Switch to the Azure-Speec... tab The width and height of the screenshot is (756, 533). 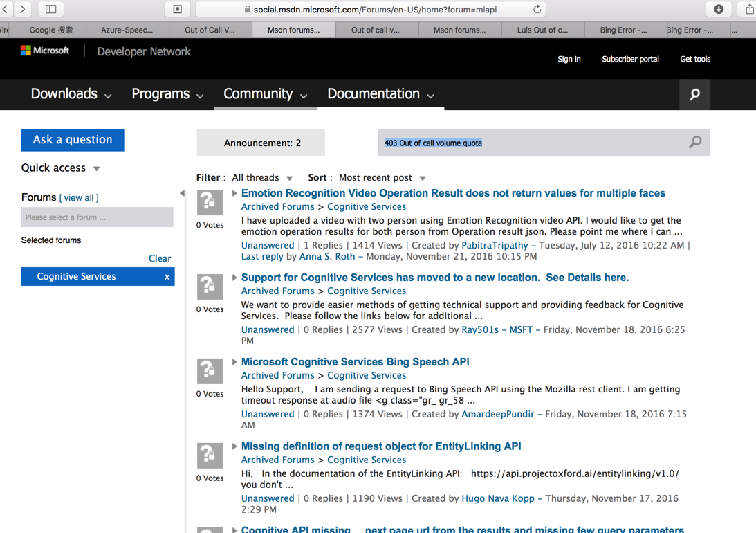pos(127,30)
